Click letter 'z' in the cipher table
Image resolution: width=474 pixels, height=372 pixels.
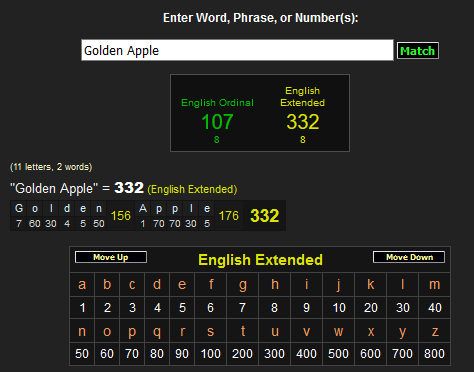coord(435,331)
